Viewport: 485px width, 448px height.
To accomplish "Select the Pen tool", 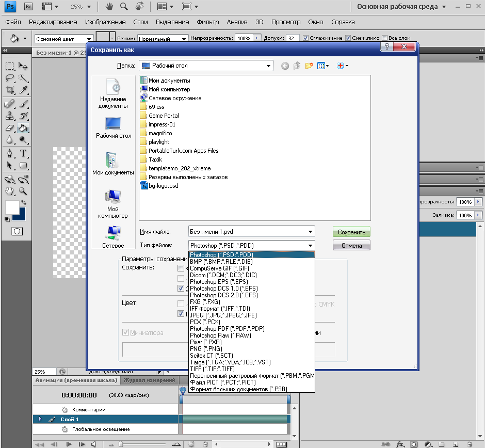I will [10, 153].
